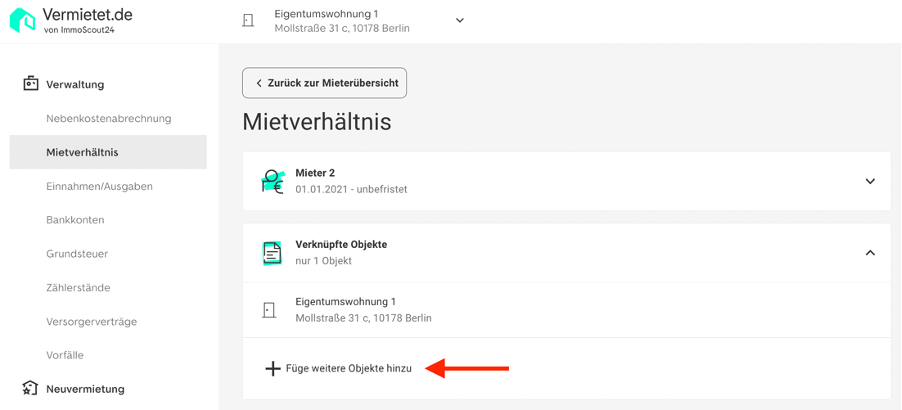Open the Vorfälle sidebar entry
This screenshot has width=902, height=410.
(x=65, y=355)
